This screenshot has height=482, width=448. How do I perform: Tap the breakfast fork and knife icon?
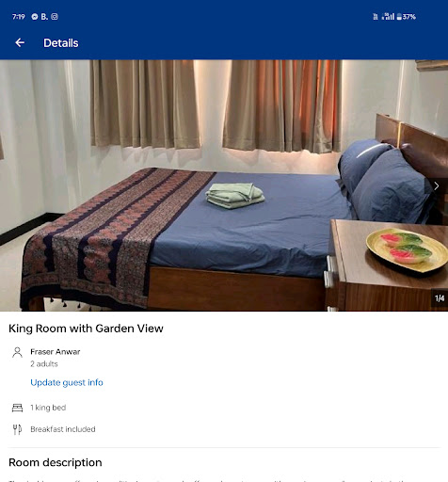pos(17,429)
